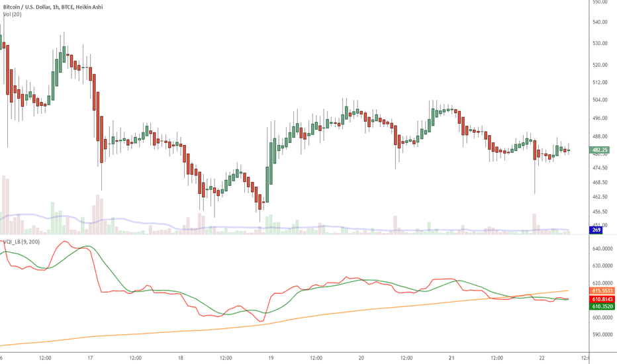Click the orange 615.5533 indicator value tag
617x364 pixels.
point(602,291)
